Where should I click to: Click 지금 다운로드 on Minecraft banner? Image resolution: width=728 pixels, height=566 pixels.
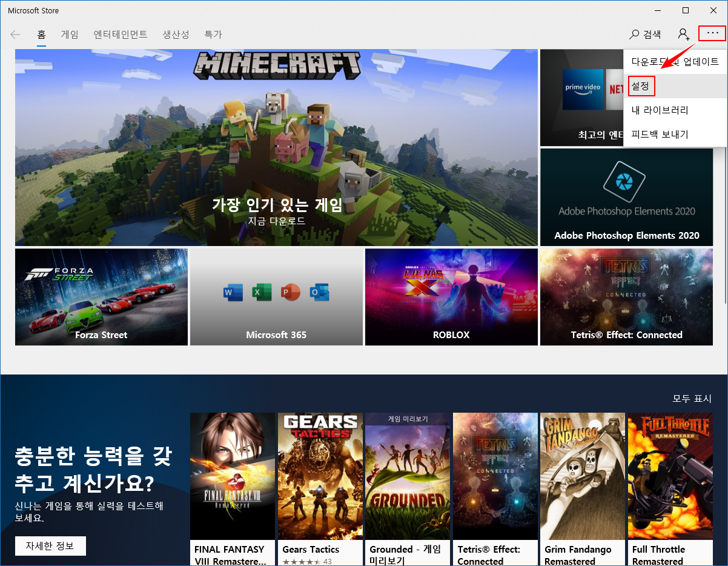click(277, 221)
